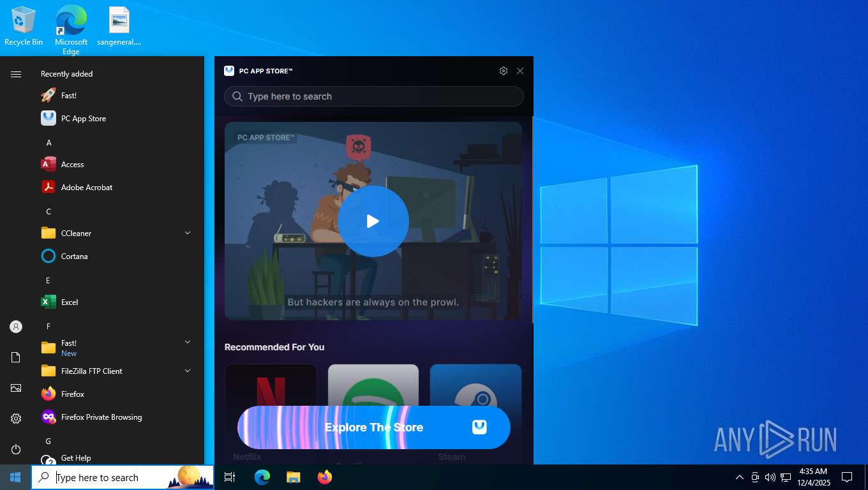Image resolution: width=868 pixels, height=490 pixels.
Task: Open the volume control tray icon
Action: (x=770, y=477)
